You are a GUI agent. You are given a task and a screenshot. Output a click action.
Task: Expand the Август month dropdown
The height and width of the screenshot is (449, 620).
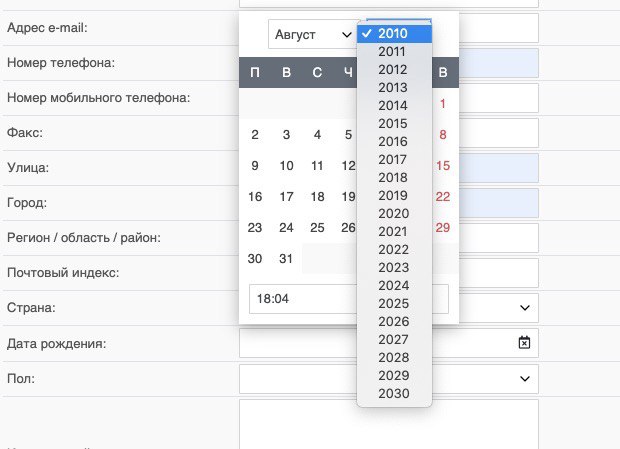313,34
